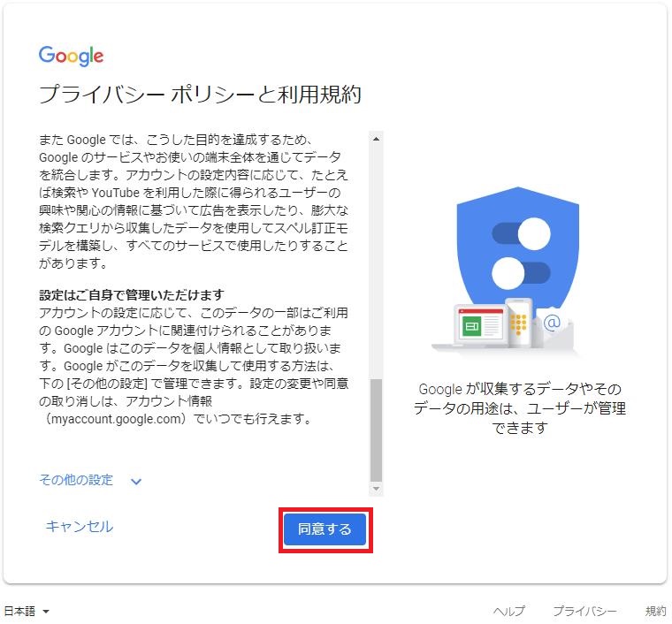Click the 同意する agree button
Viewport: 672px width, 624px height.
point(325,529)
